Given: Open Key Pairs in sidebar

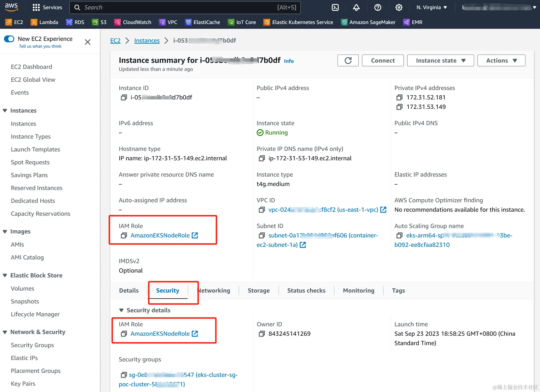Looking at the screenshot, I should (x=23, y=384).
